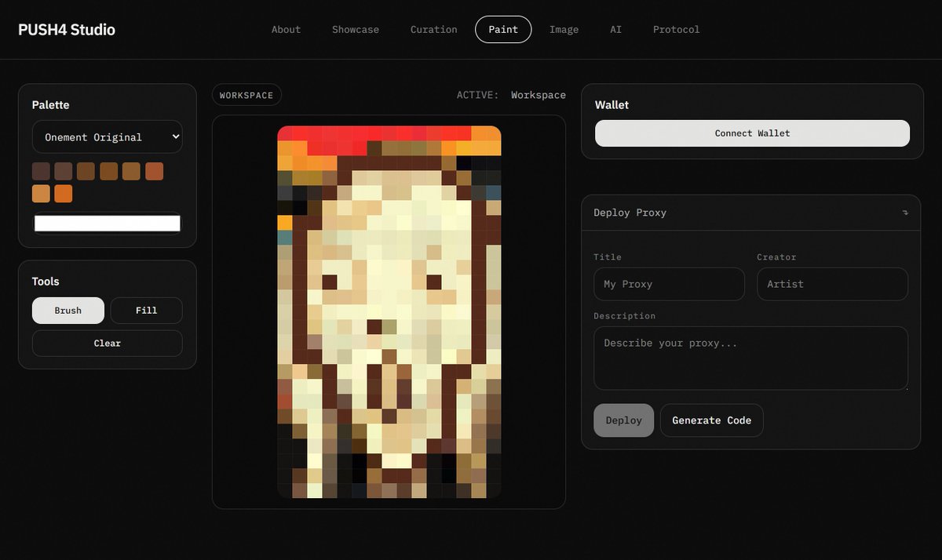The width and height of the screenshot is (942, 560).
Task: Click the PUSH4 Studio logo
Action: pyautogui.click(x=67, y=30)
